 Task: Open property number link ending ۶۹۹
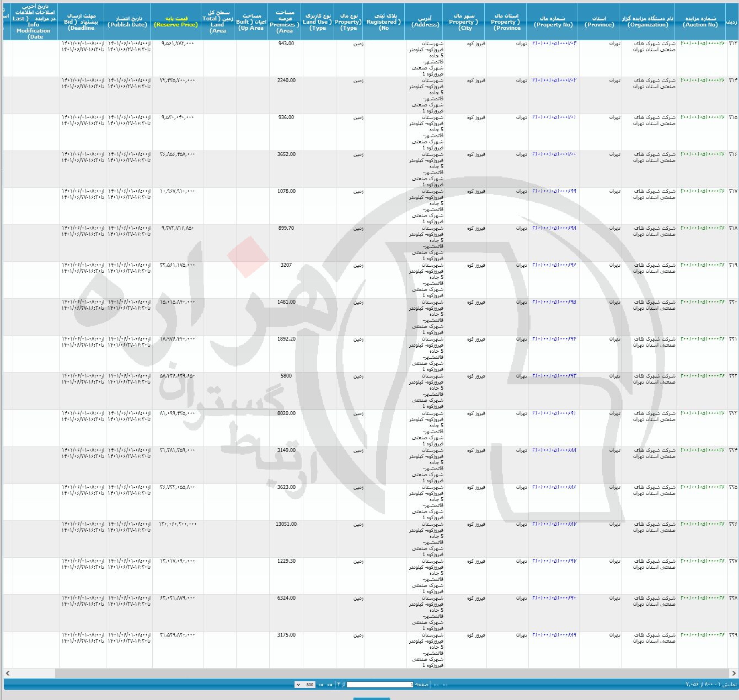pos(554,191)
